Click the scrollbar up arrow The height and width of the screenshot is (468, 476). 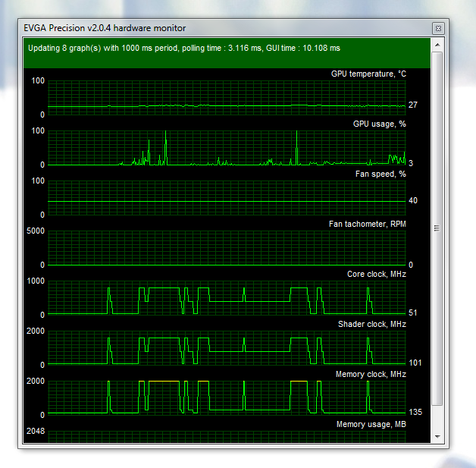tap(437, 45)
